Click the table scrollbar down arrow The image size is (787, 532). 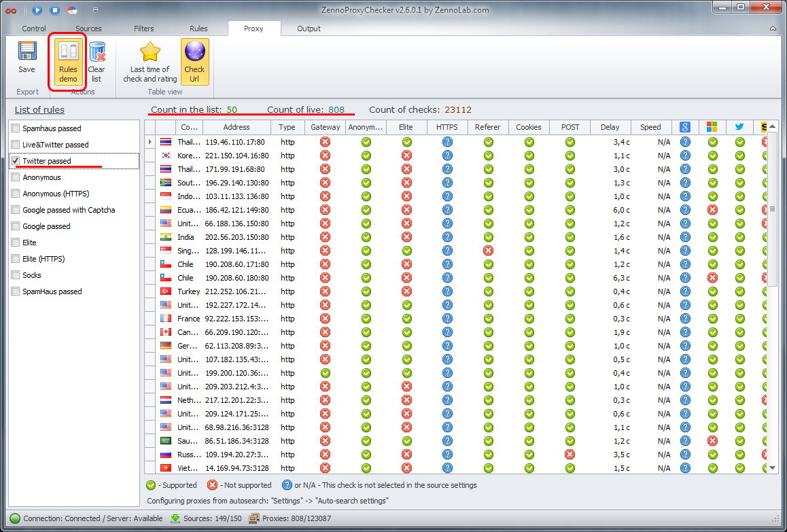tap(773, 467)
